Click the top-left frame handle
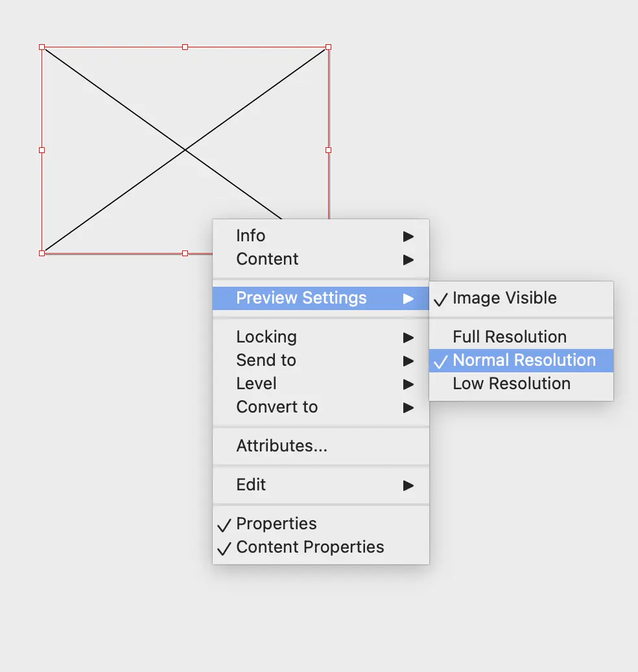The image size is (638, 672). [42, 47]
